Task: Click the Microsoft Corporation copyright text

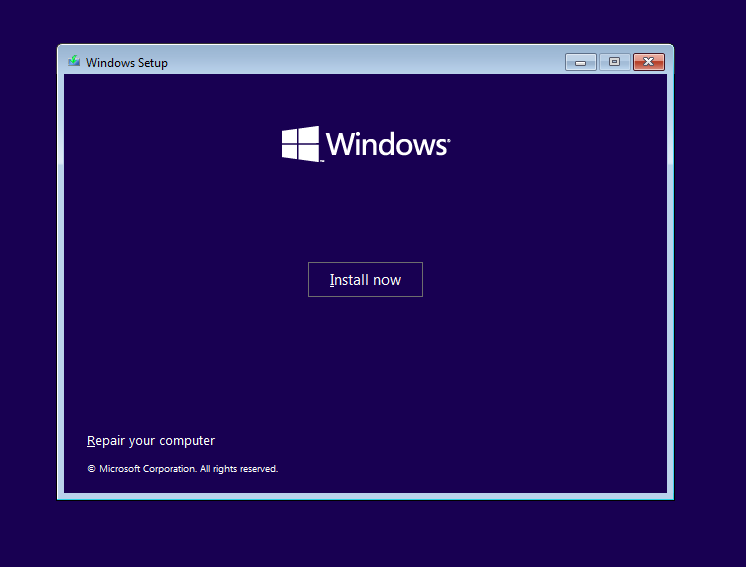Action: [x=183, y=469]
